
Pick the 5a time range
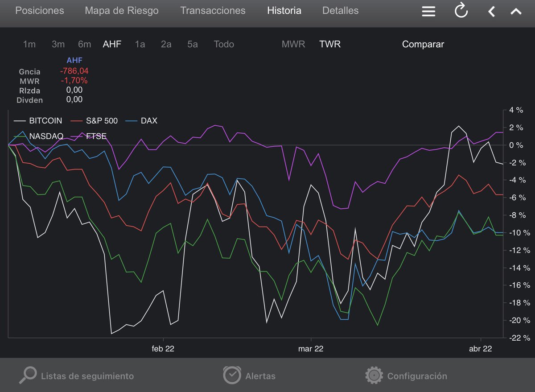[193, 44]
